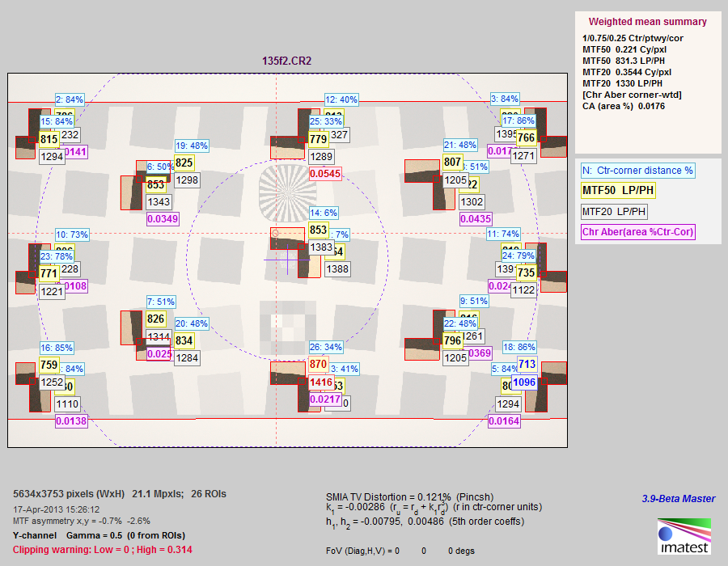Click the '3.9-Beta Master' version text

point(677,498)
